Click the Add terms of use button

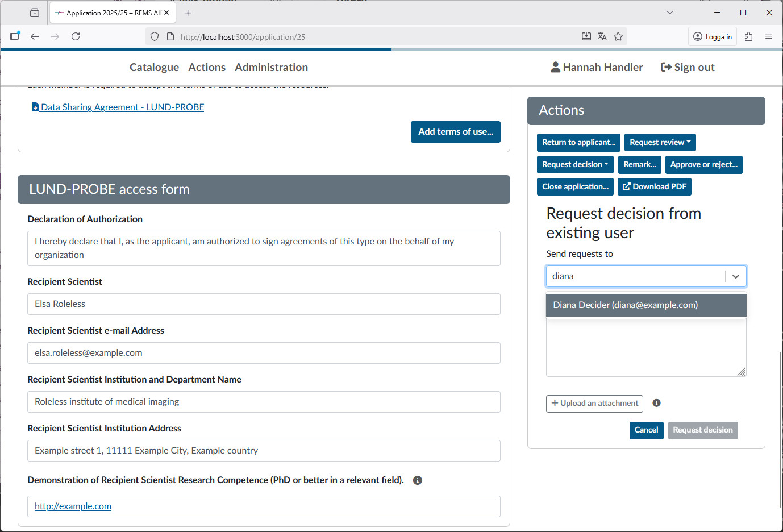455,131
